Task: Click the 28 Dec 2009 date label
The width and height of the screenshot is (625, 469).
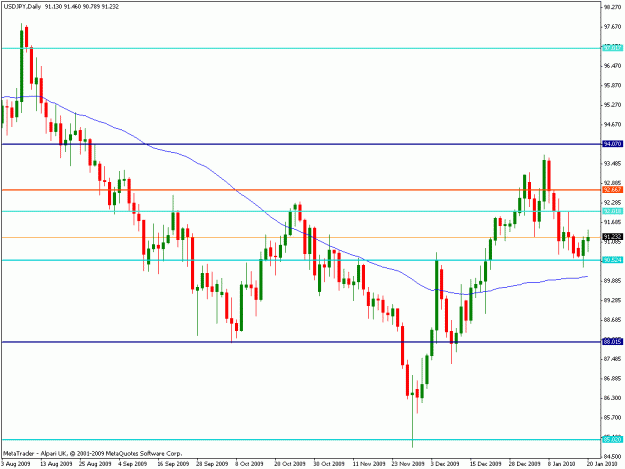Action: coord(524,464)
